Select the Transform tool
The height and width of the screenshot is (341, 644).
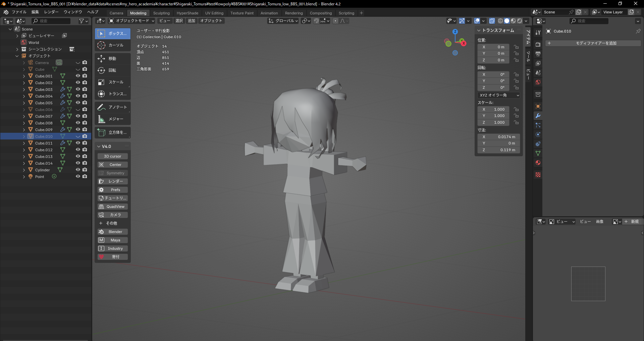click(x=113, y=94)
